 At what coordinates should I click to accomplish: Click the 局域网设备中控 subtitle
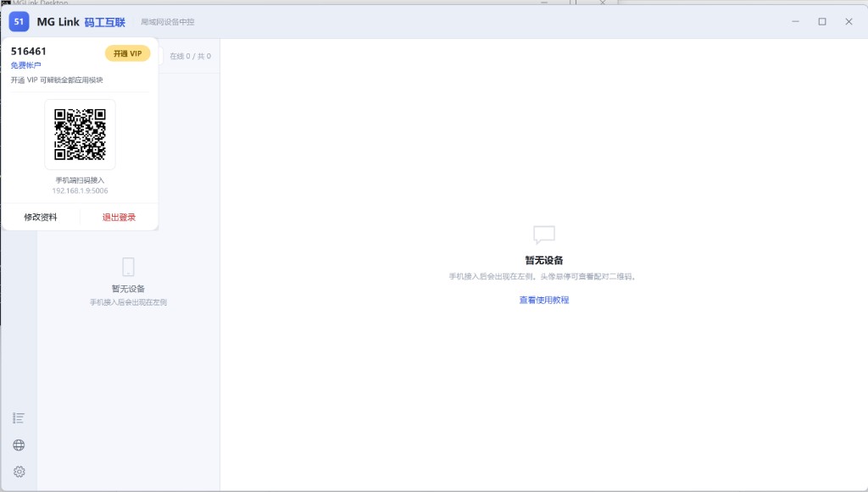point(168,22)
